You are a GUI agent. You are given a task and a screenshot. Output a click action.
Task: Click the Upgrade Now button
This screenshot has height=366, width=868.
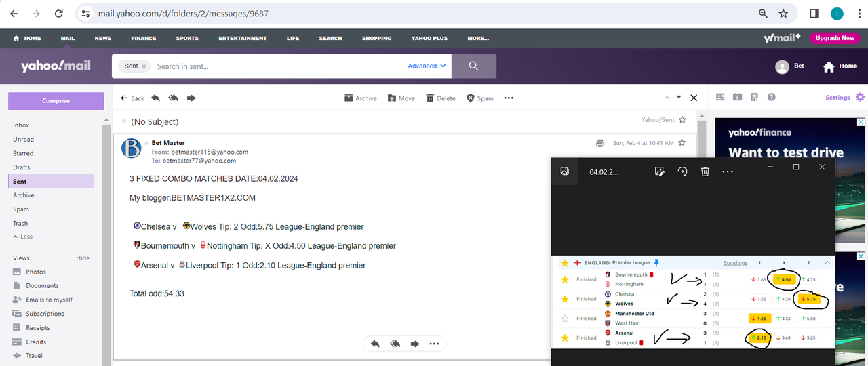click(835, 38)
